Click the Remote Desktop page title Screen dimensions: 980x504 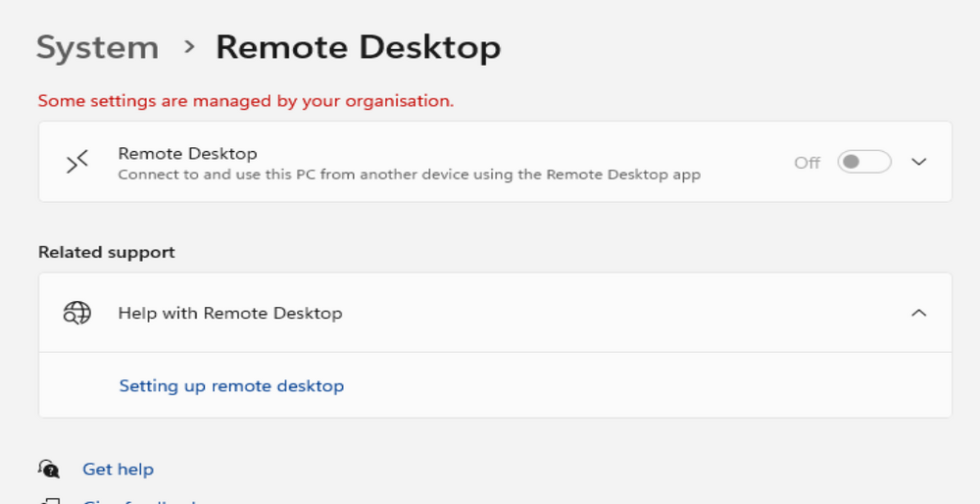(x=358, y=47)
